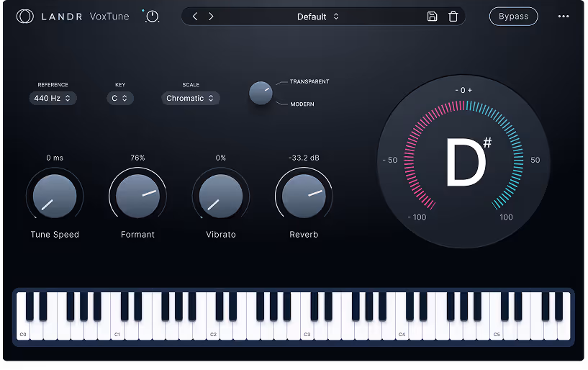588x370 pixels.
Task: Click the Transparent/Modern mode knob
Action: tap(261, 93)
